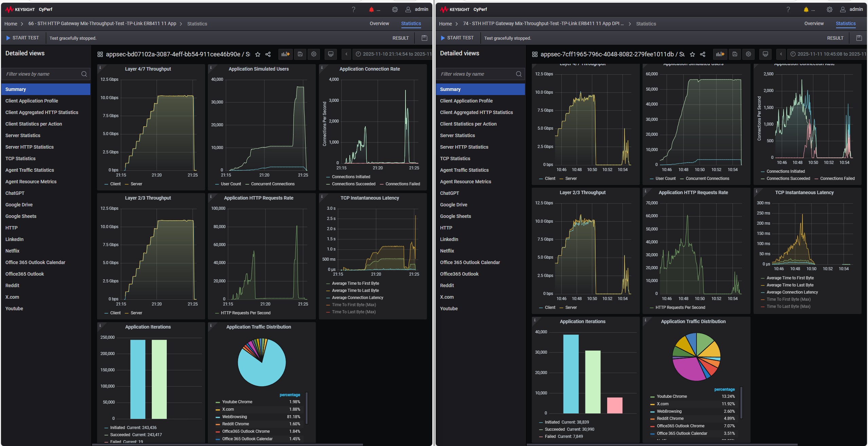Click add panel icon in left dashboard

286,54
